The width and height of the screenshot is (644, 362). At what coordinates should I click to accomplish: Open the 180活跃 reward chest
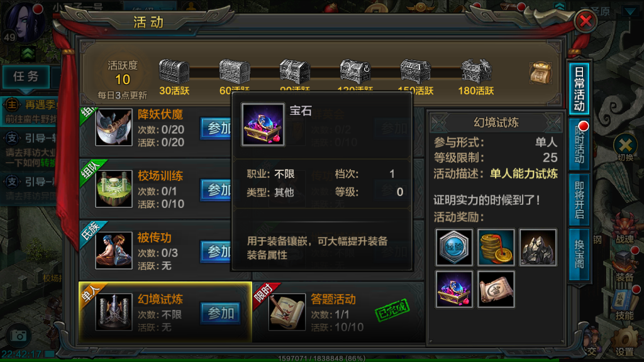pyautogui.click(x=476, y=72)
